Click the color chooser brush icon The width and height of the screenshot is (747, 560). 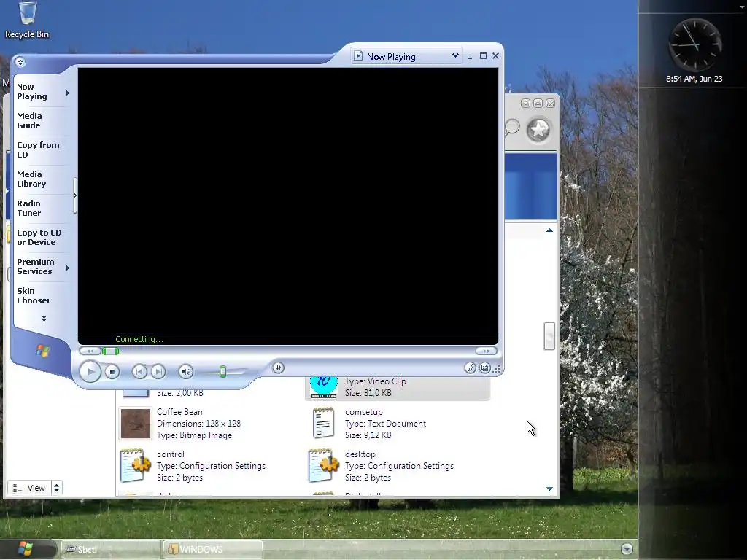coord(471,367)
